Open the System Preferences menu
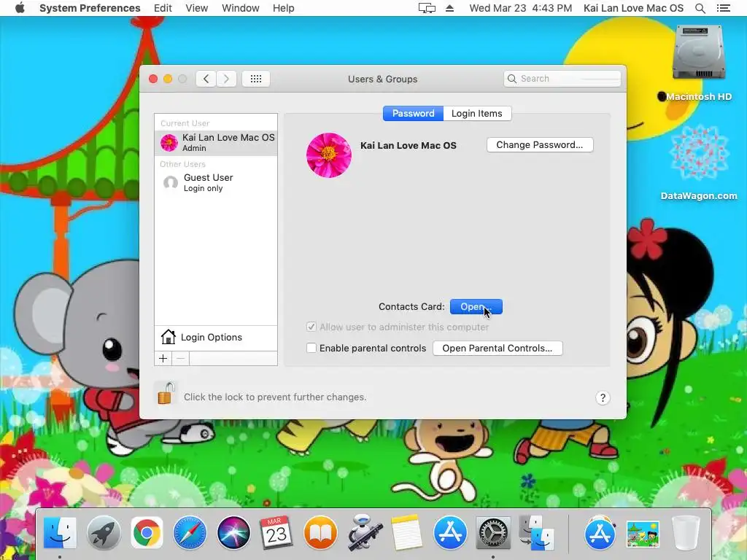 pos(90,8)
